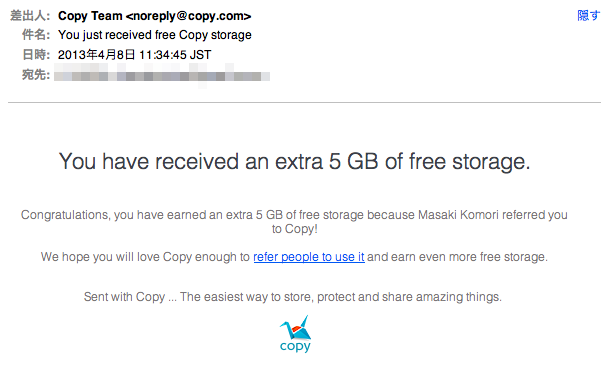This screenshot has height=372, width=607.
Task: Click the 'copy' wordmark below the crane
Action: tap(295, 346)
